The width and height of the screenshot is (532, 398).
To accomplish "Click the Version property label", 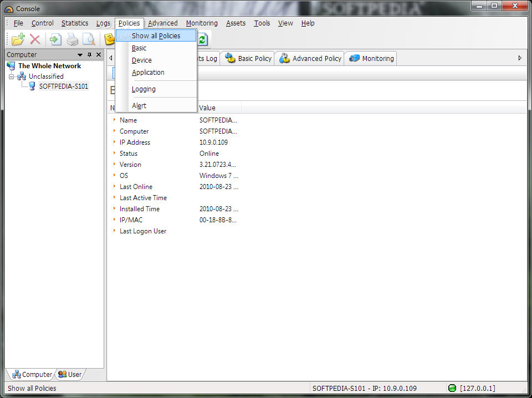I will pyautogui.click(x=130, y=165).
